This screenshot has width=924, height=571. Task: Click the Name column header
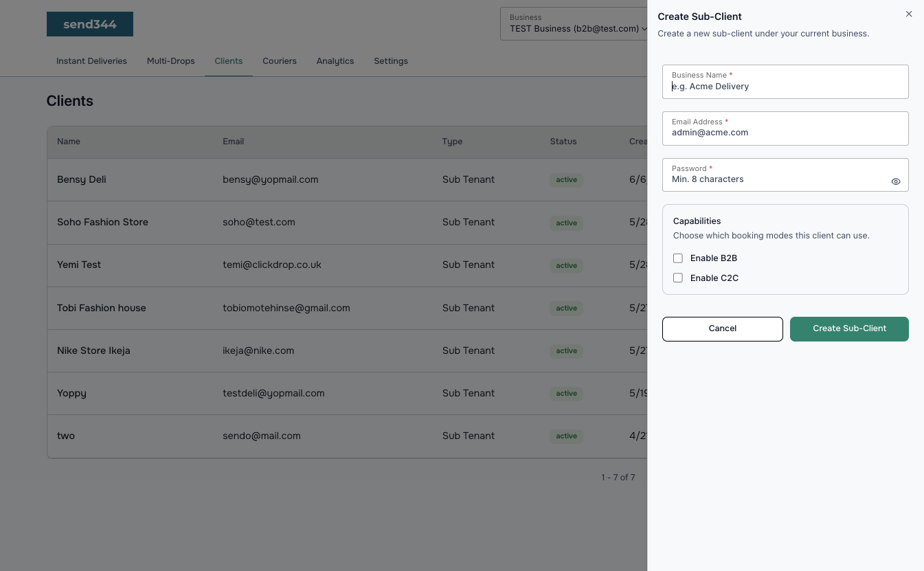69,142
